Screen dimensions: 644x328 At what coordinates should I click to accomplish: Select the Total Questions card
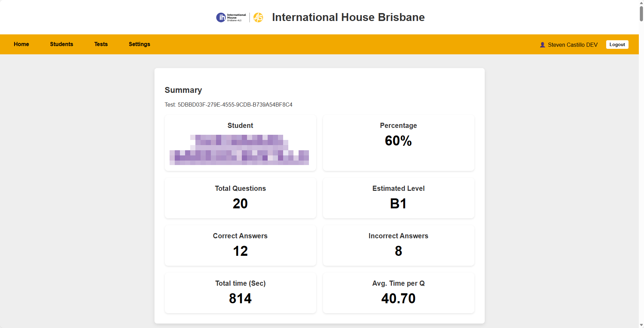[x=240, y=198]
